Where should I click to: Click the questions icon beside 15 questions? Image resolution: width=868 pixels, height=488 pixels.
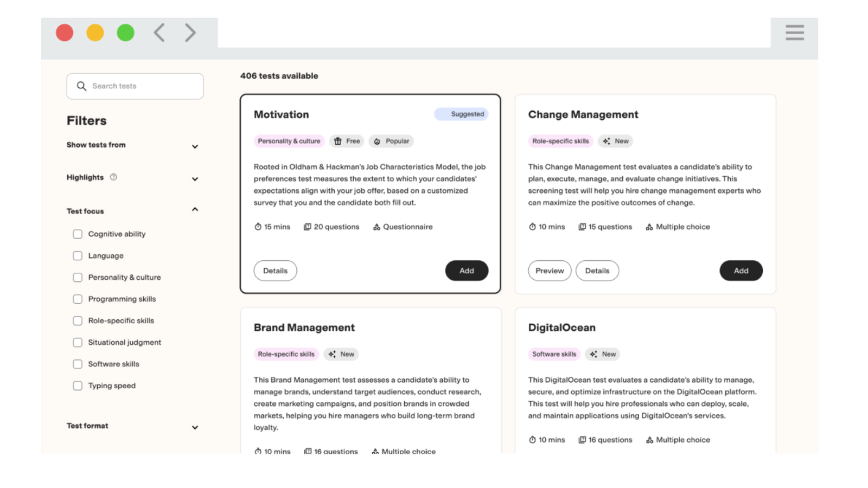tap(582, 227)
